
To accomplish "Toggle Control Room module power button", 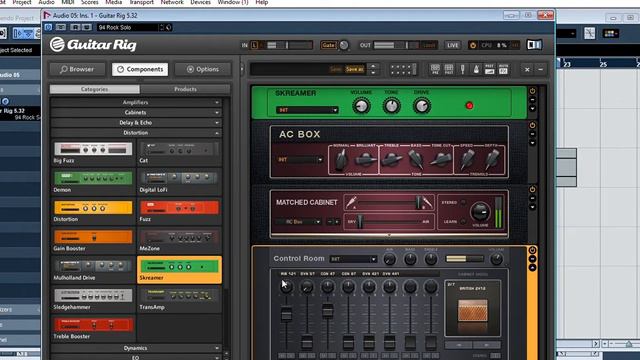I will (x=532, y=250).
